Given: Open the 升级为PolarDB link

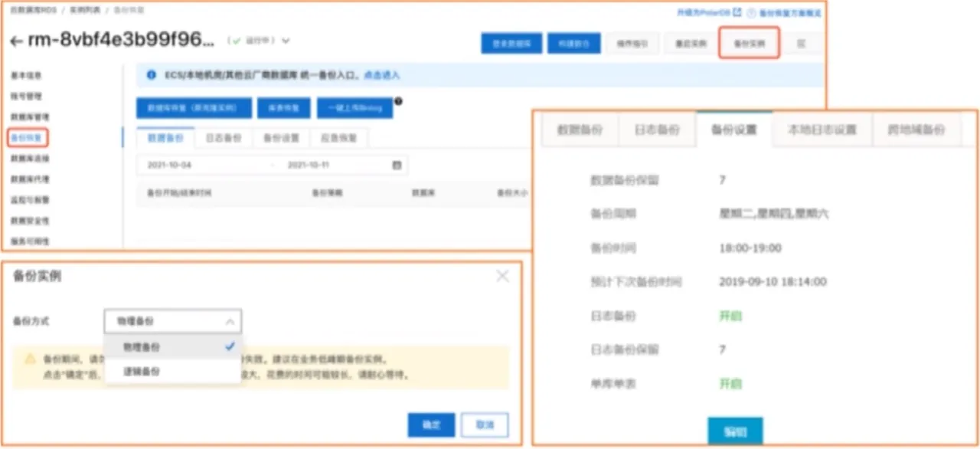Looking at the screenshot, I should click(x=704, y=12).
